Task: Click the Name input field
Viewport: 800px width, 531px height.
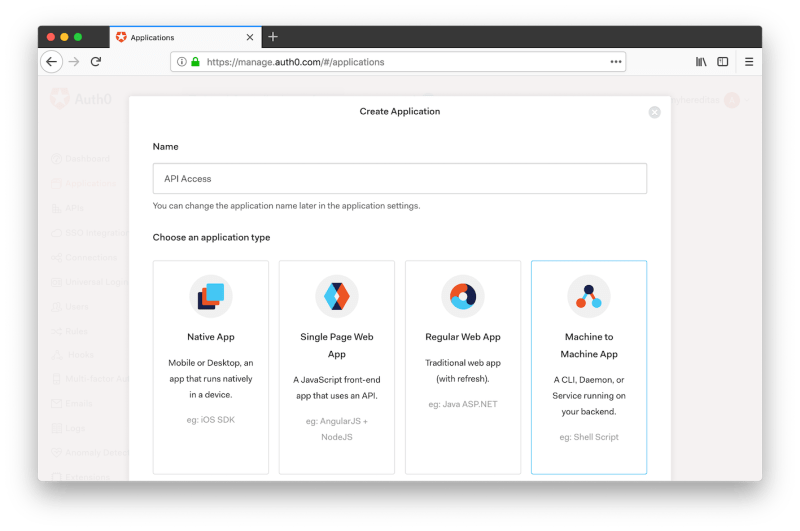Action: click(399, 179)
